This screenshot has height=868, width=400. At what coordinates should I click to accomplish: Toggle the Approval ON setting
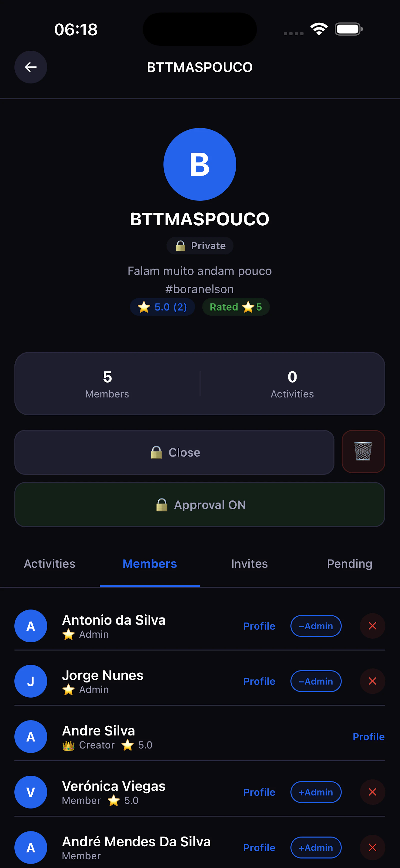(200, 504)
